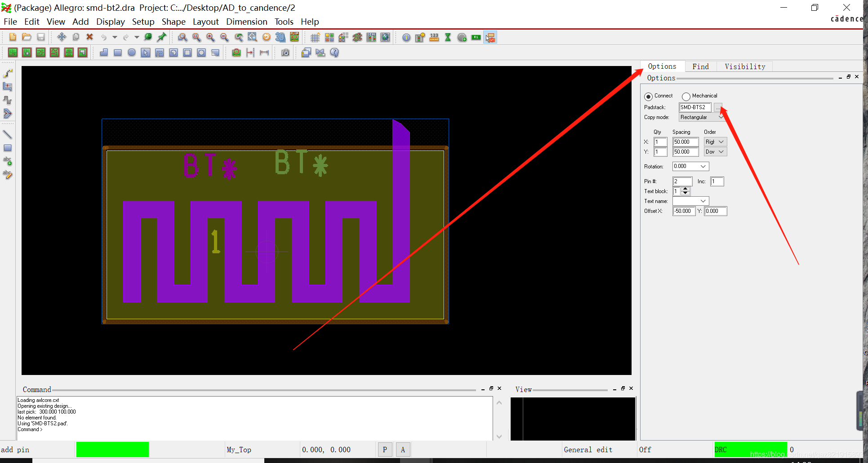The width and height of the screenshot is (868, 463).
Task: Click the Undo arrow
Action: tap(104, 37)
